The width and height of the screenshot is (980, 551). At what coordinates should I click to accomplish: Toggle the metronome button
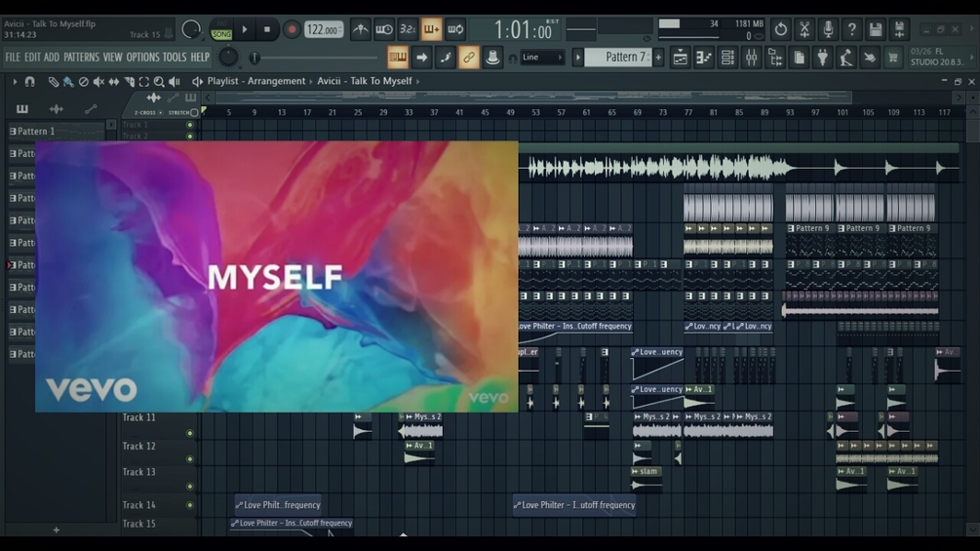[x=361, y=29]
